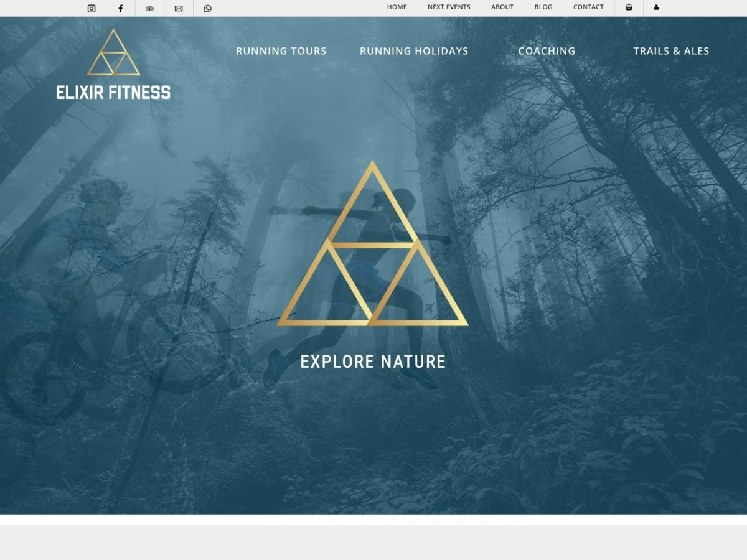Click the EXPLORE NATURE heading
Image resolution: width=747 pixels, height=560 pixels.
[373, 362]
